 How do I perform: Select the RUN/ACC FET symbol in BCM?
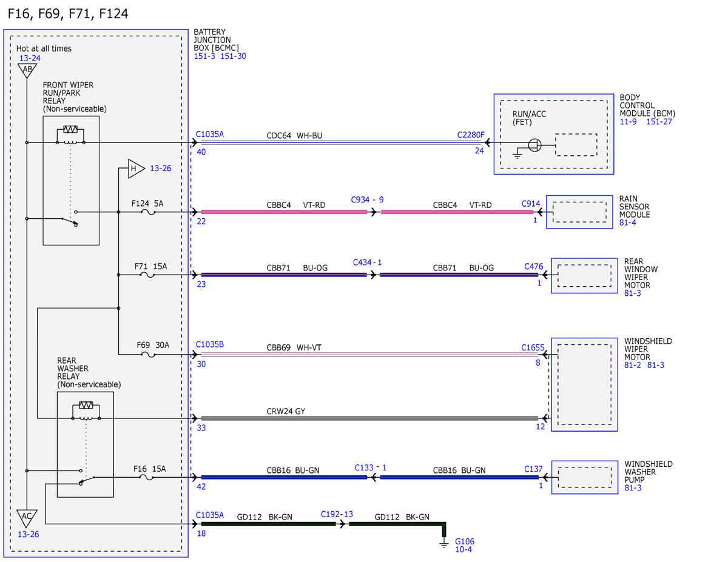click(534, 146)
